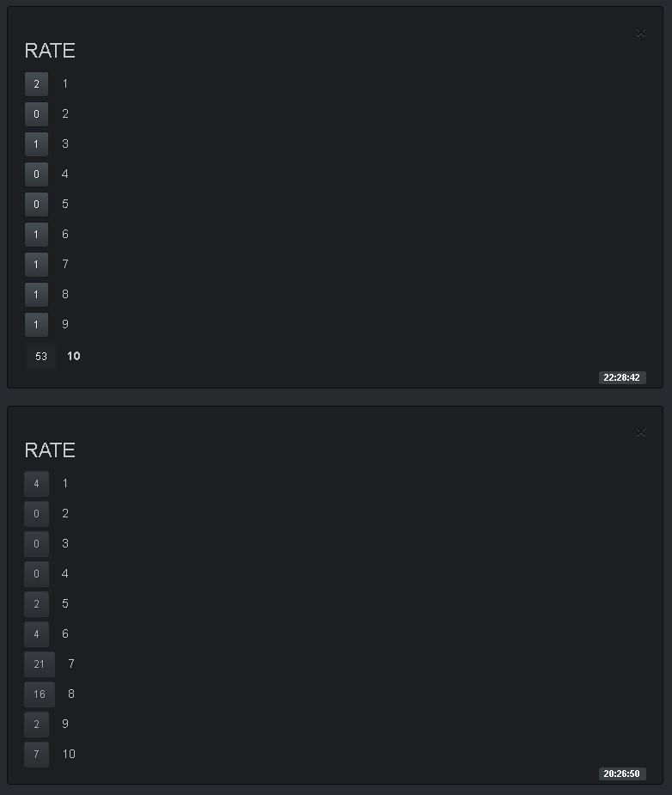672x795 pixels.
Task: Choose rating 8 with 16 votes
Action: click(40, 694)
